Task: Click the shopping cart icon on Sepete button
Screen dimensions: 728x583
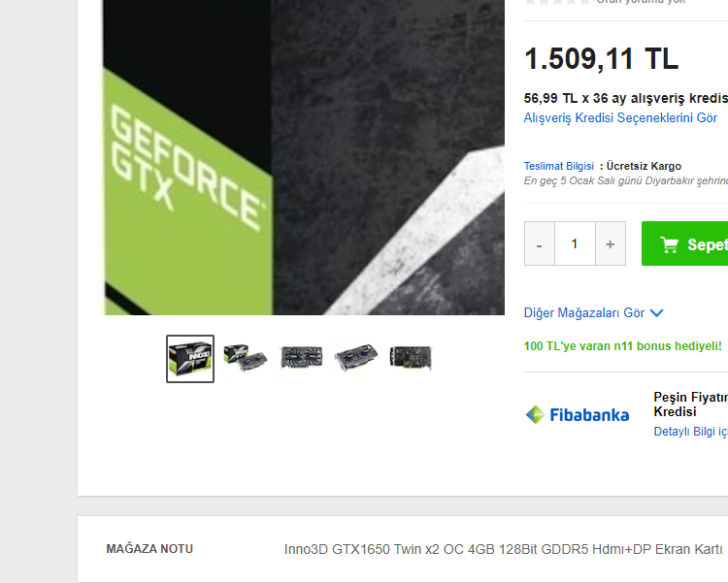Action: coord(669,244)
